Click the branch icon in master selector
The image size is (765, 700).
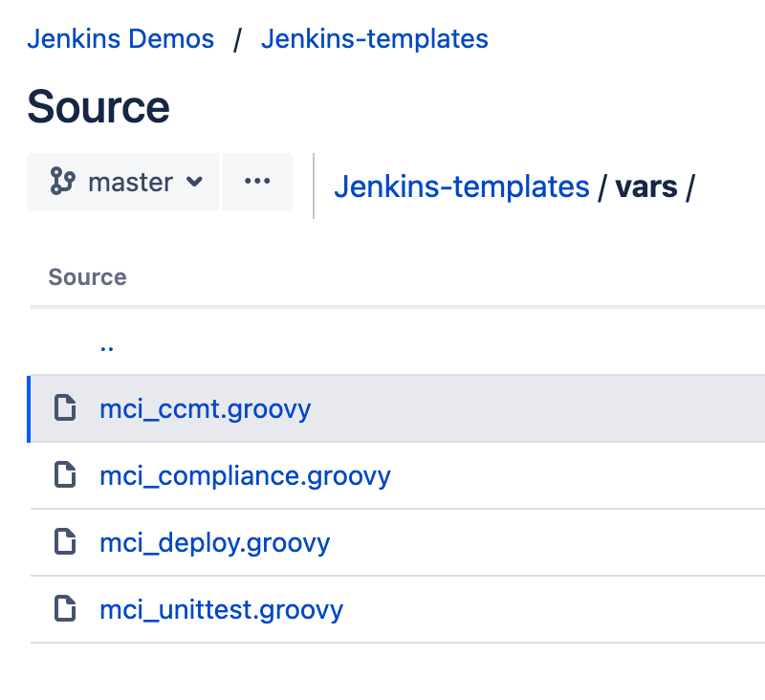62,182
